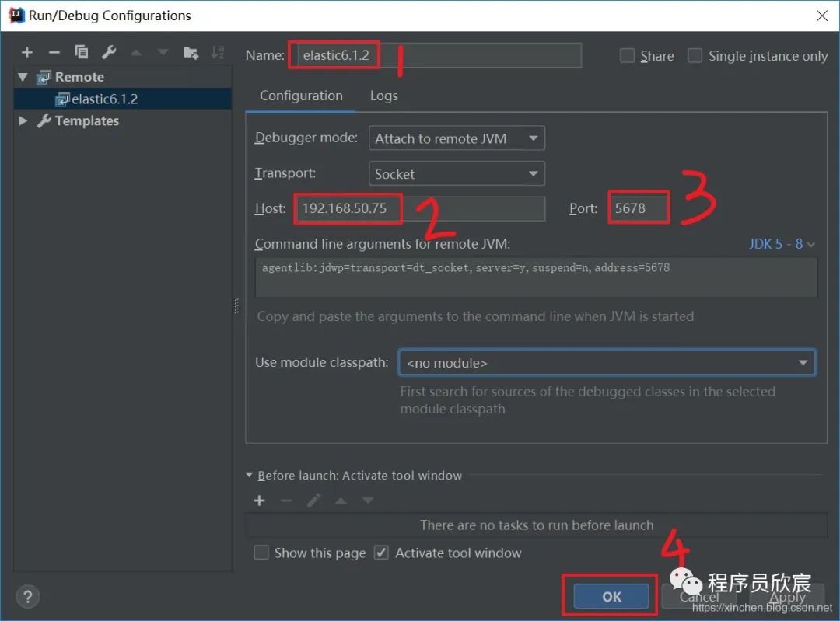
Task: Enable Single instance only checkbox
Action: (x=695, y=56)
